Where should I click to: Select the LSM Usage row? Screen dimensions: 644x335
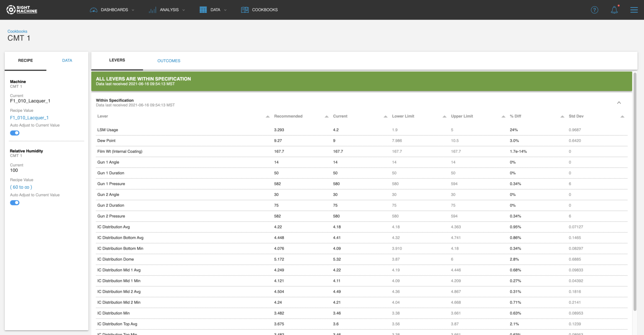click(362, 130)
